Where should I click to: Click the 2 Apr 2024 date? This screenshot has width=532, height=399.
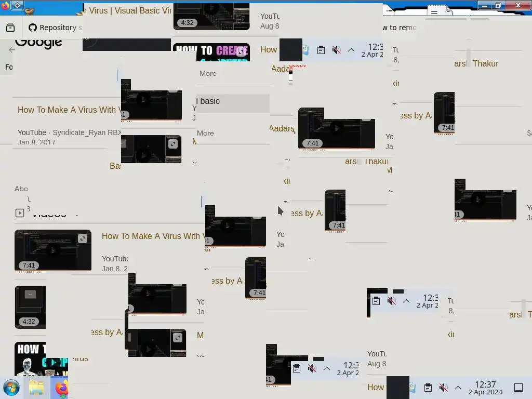click(x=485, y=392)
